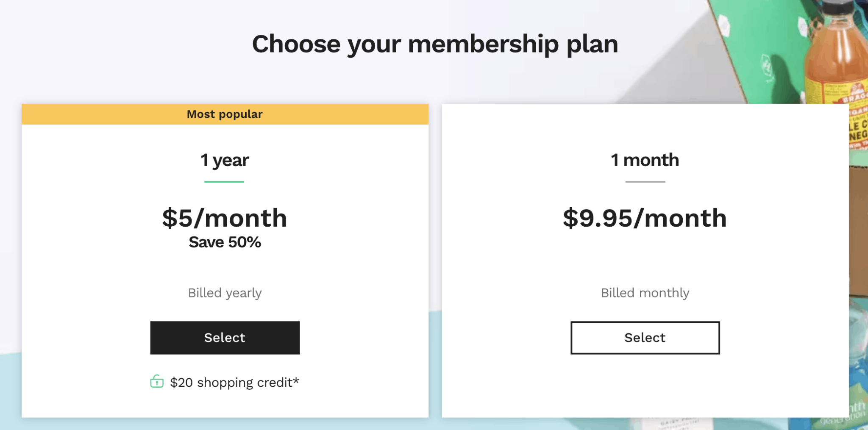The image size is (868, 430).
Task: Click the Save 50% label
Action: [225, 242]
